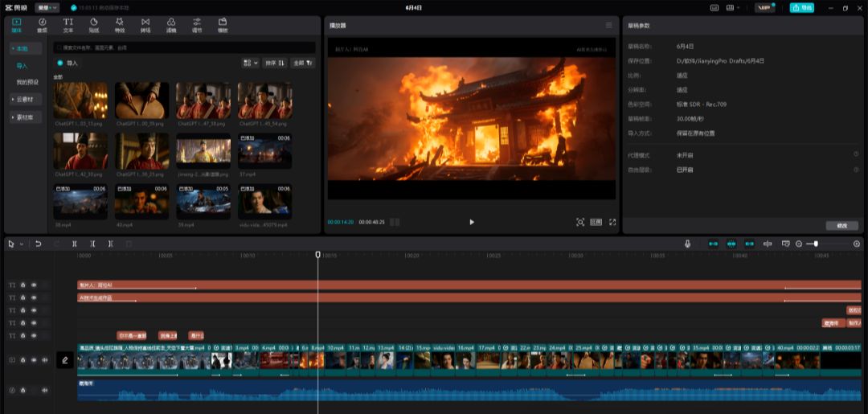Open the Transitions (转场) tab
Image resolution: width=868 pixels, height=414 pixels.
[145, 25]
